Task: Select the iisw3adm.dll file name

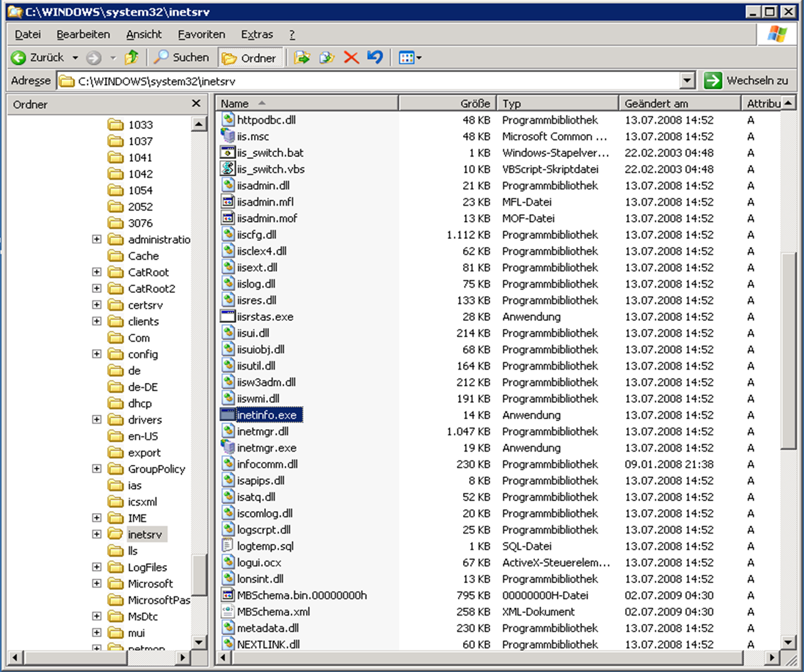Action: (x=267, y=382)
